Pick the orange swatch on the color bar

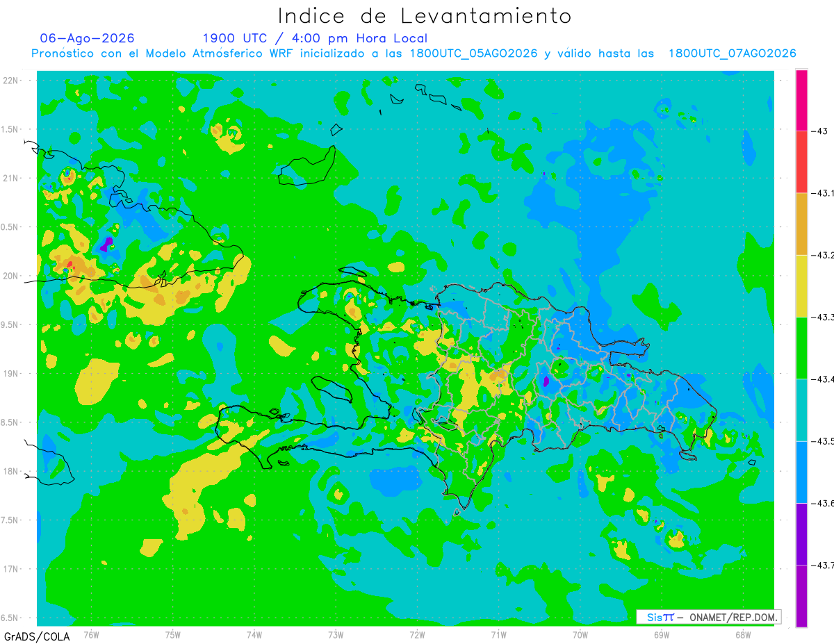(x=801, y=224)
